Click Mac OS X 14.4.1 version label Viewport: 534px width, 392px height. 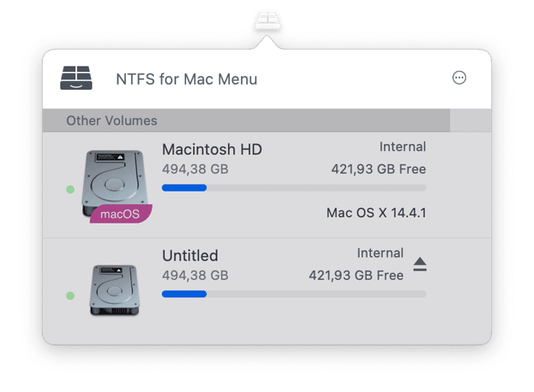[x=376, y=213]
